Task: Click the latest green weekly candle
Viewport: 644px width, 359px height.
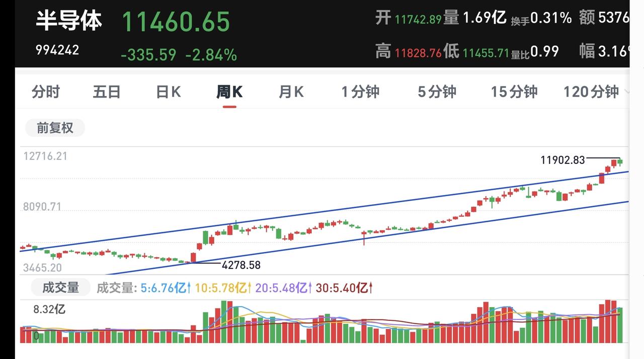Action: tap(620, 162)
